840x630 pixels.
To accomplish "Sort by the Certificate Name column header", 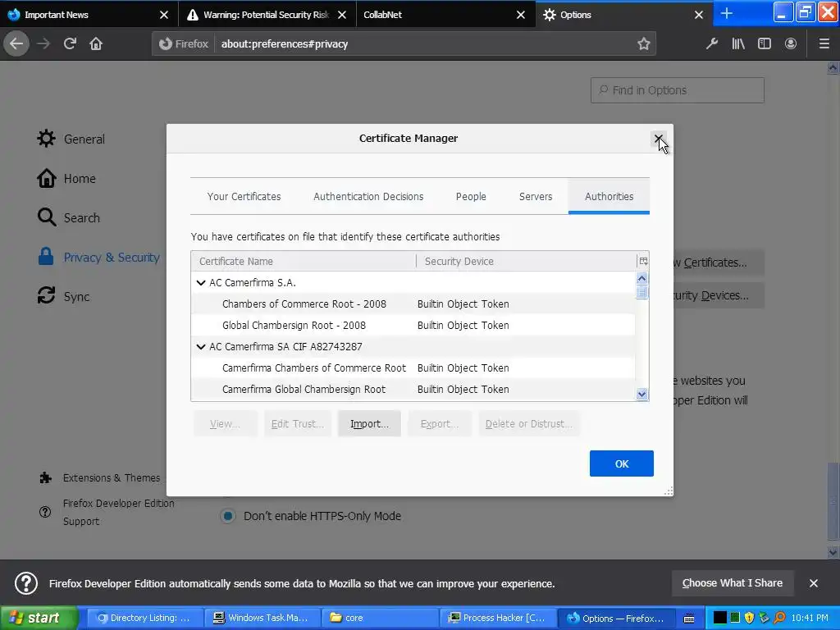I will pos(304,261).
